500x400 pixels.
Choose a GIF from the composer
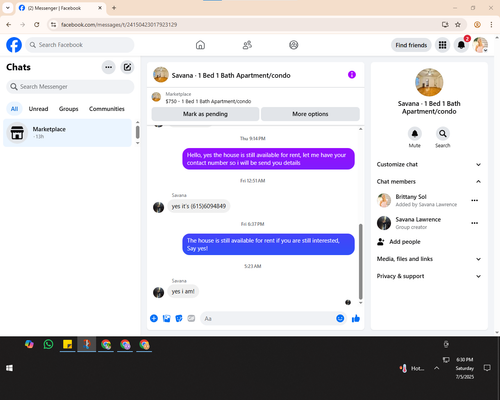[191, 318]
